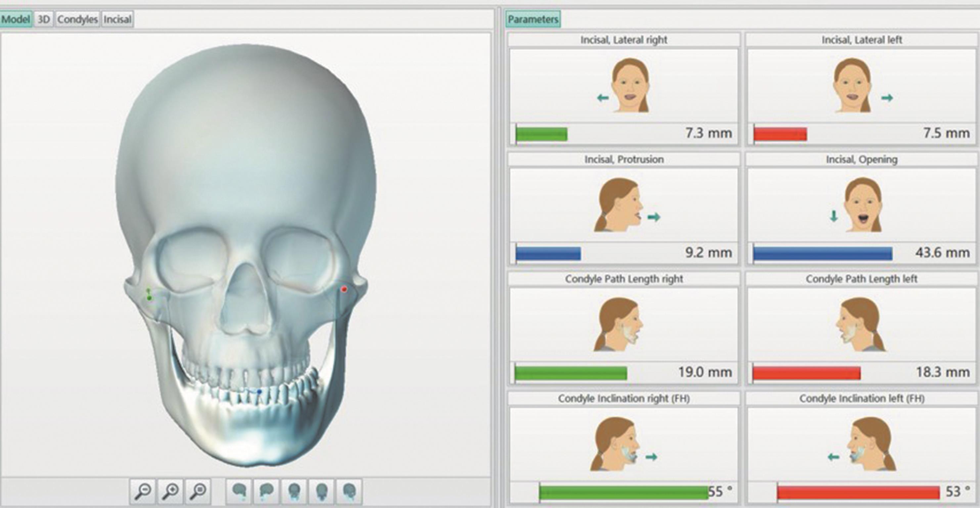980x508 pixels.
Task: Click the red Condyle Path Length left bar
Action: coord(807,373)
